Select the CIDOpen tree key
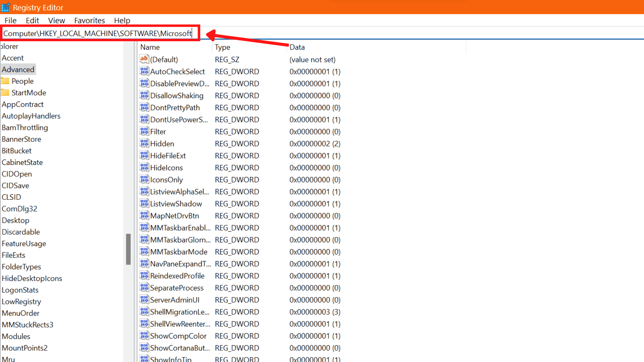Viewport: 644px width, 362px height. (x=17, y=174)
